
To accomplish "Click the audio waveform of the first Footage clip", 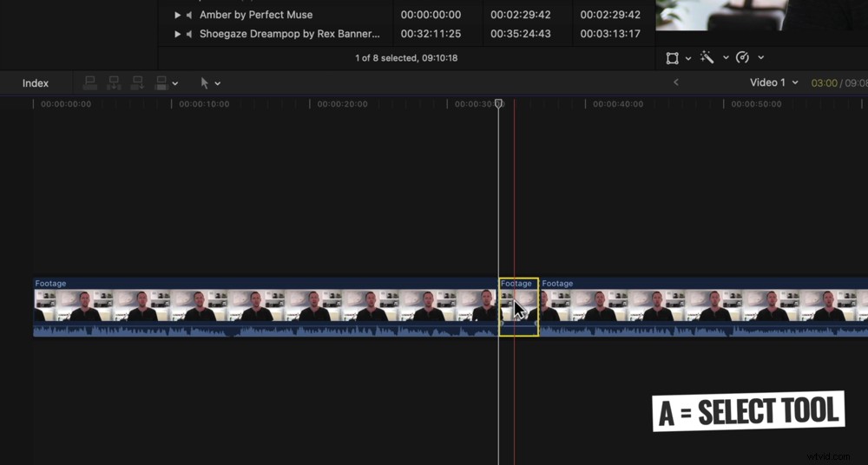I will coord(265,331).
